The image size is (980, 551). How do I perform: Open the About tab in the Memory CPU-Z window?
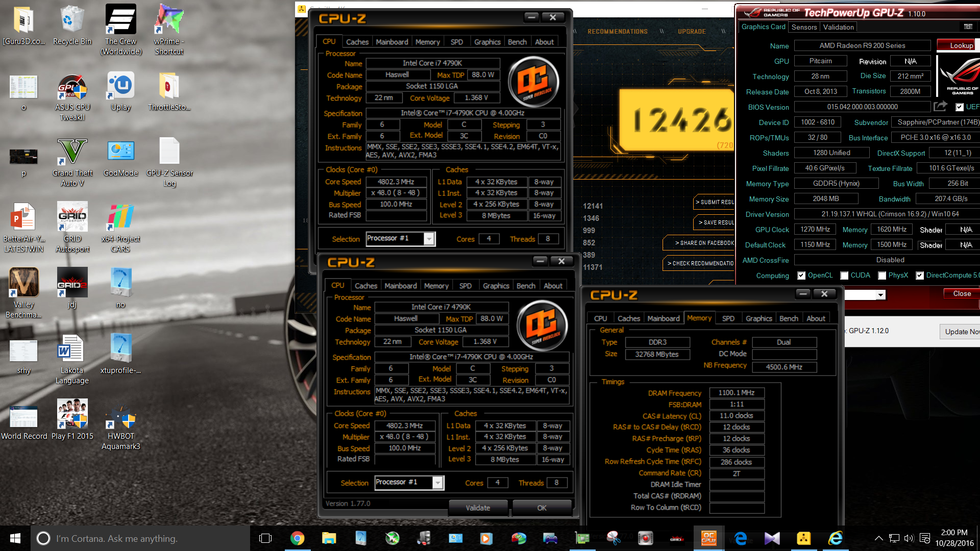tap(816, 318)
